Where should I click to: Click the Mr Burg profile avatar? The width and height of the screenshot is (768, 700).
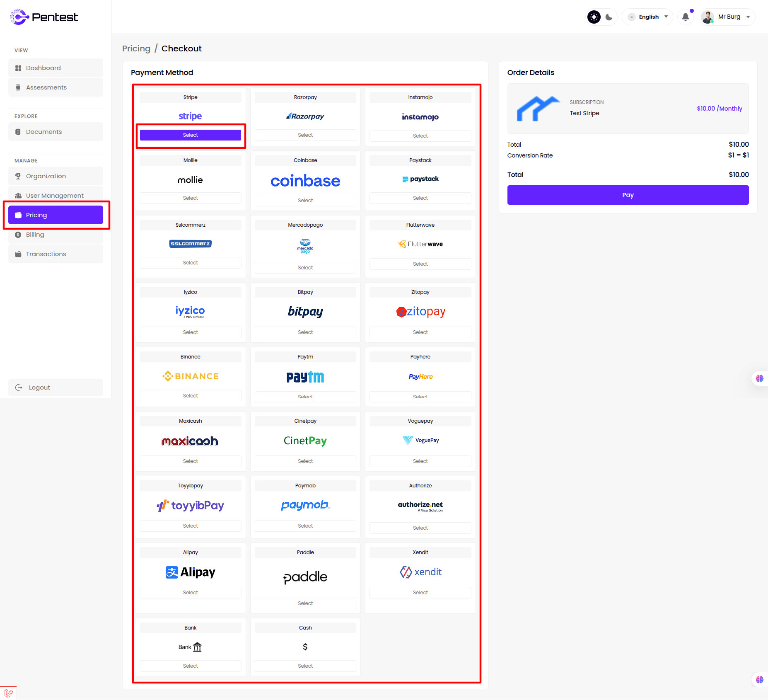click(708, 17)
